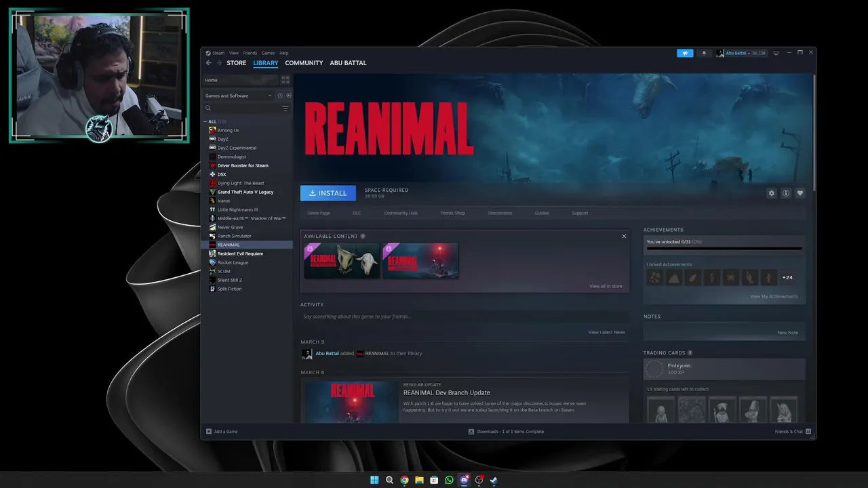This screenshot has height=488, width=868.
Task: Open the REANIMAL Dev Branch Update thumbnail
Action: [351, 402]
